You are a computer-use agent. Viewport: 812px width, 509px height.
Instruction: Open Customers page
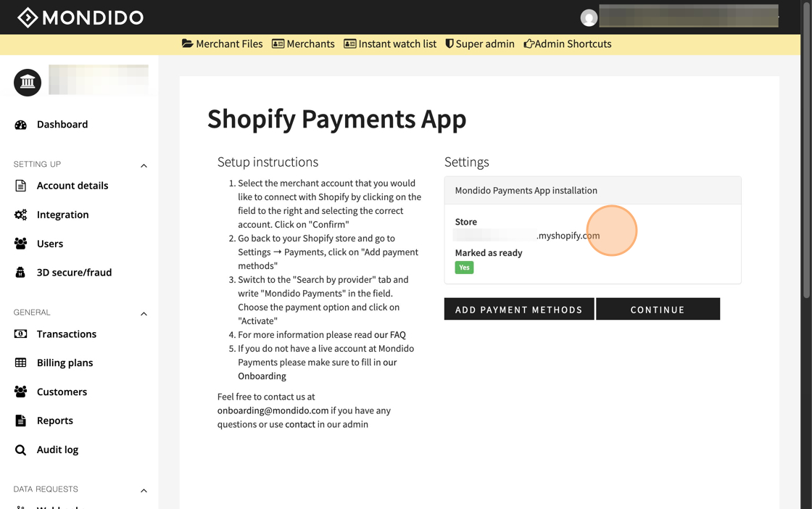[x=62, y=392]
